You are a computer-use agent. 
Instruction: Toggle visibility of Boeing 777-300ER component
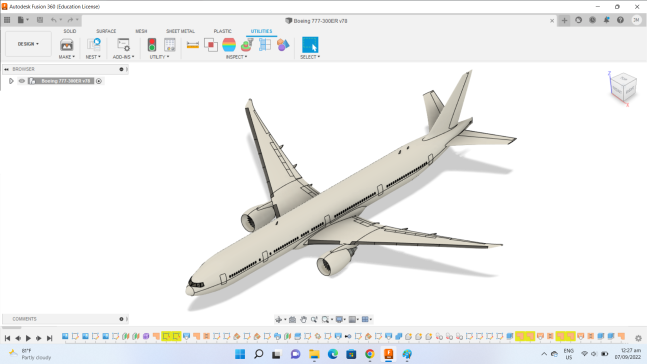[x=21, y=81]
